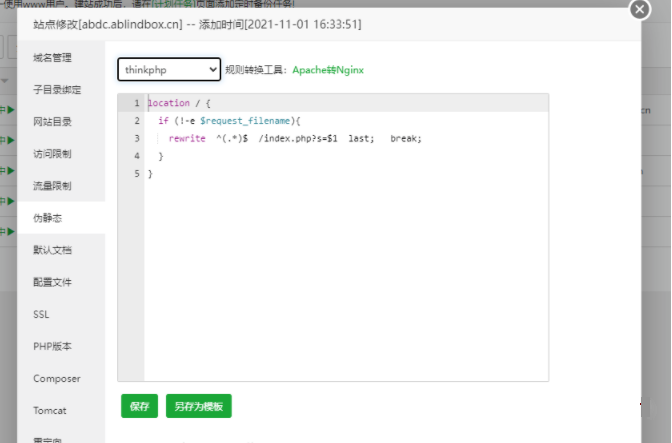The image size is (672, 443).
Task: Switch to the 域名管理 tab
Action: [52, 58]
